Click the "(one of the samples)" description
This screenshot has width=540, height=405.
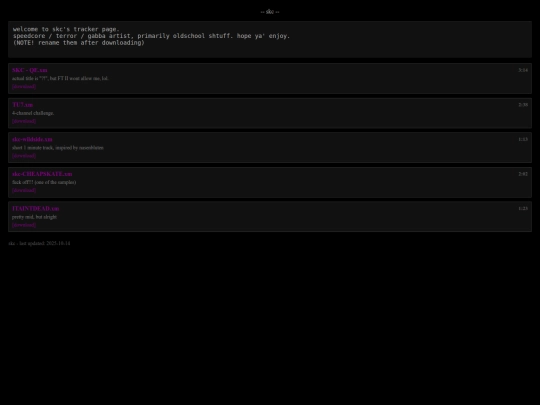click(44, 182)
